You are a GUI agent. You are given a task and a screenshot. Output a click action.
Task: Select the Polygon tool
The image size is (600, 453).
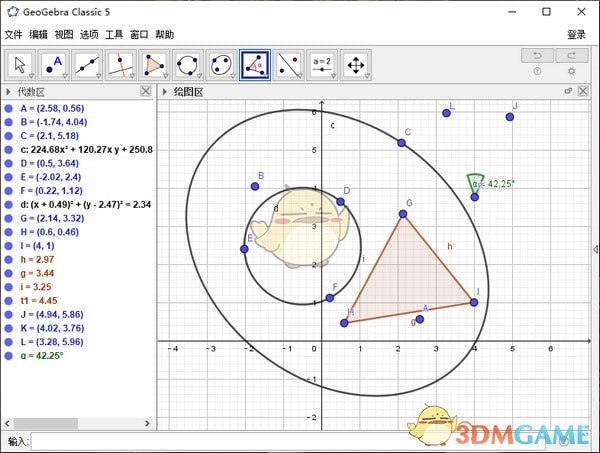click(155, 65)
